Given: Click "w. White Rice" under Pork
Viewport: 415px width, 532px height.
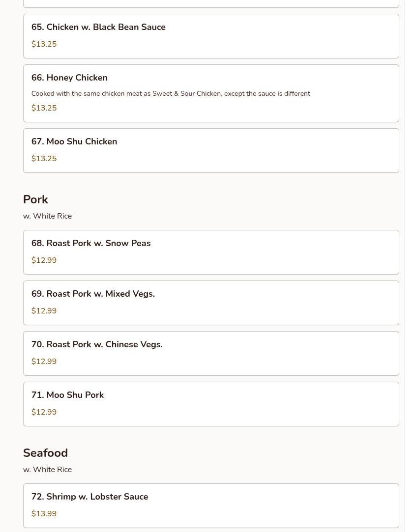Looking at the screenshot, I should (48, 216).
